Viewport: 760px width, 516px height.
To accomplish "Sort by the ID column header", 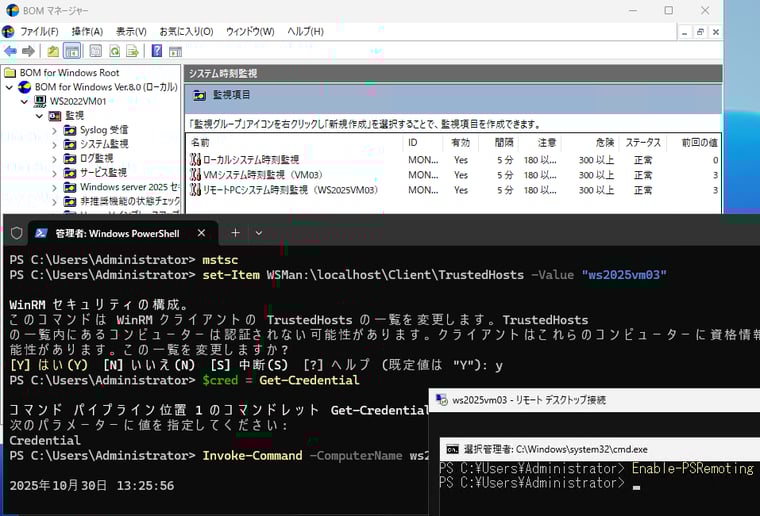I will point(423,142).
